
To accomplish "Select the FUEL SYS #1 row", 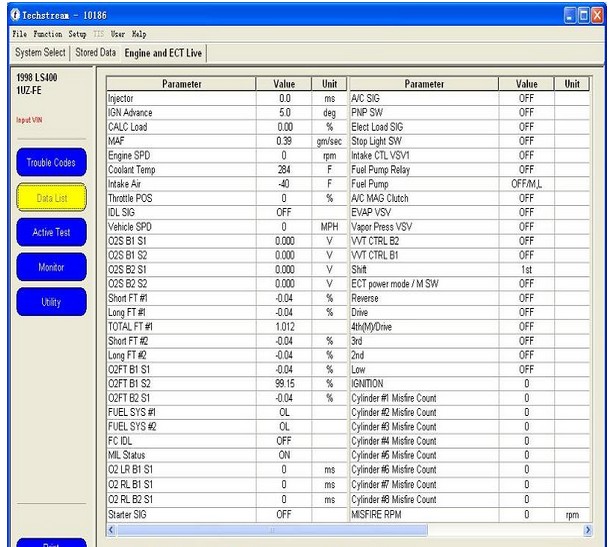I will [x=226, y=412].
